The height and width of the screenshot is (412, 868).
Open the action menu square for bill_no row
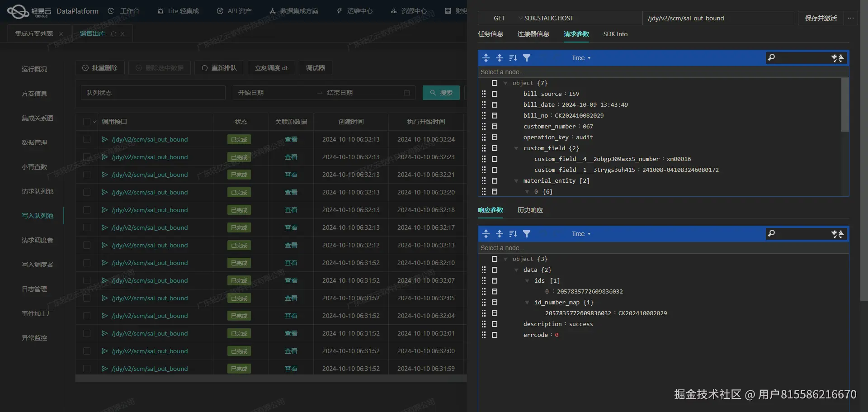point(495,115)
